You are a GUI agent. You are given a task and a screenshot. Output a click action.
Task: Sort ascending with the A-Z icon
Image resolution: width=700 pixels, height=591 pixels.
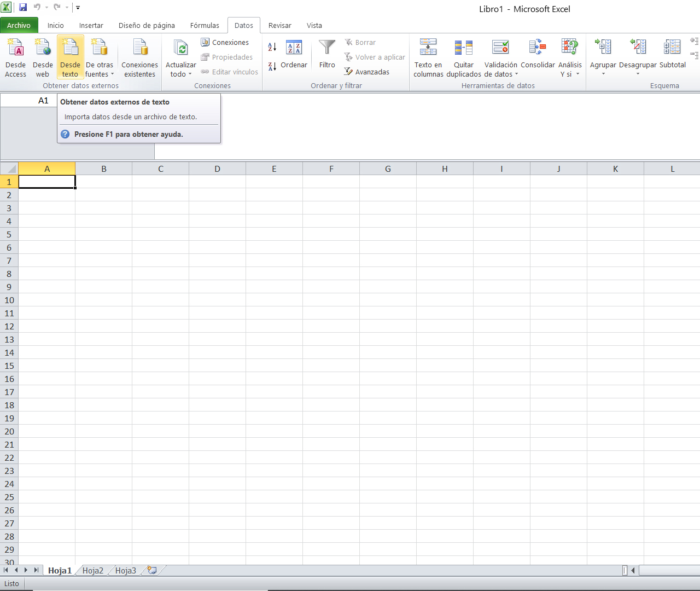tap(272, 48)
